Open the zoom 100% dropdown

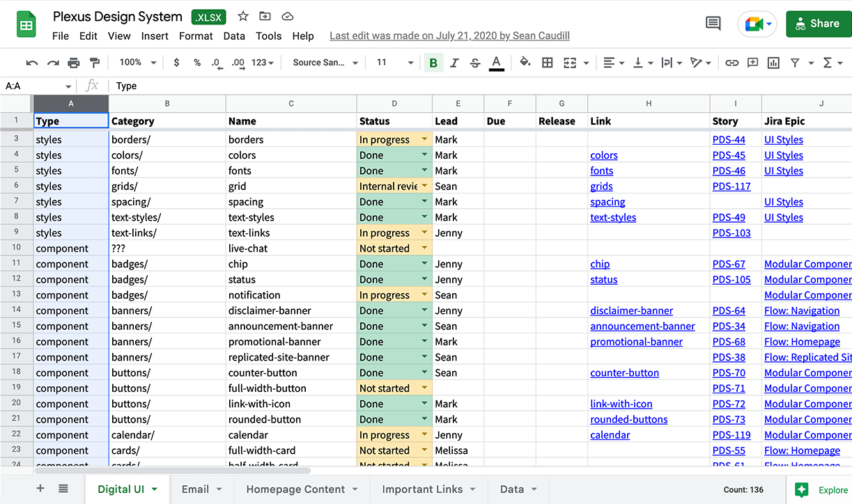coord(138,63)
